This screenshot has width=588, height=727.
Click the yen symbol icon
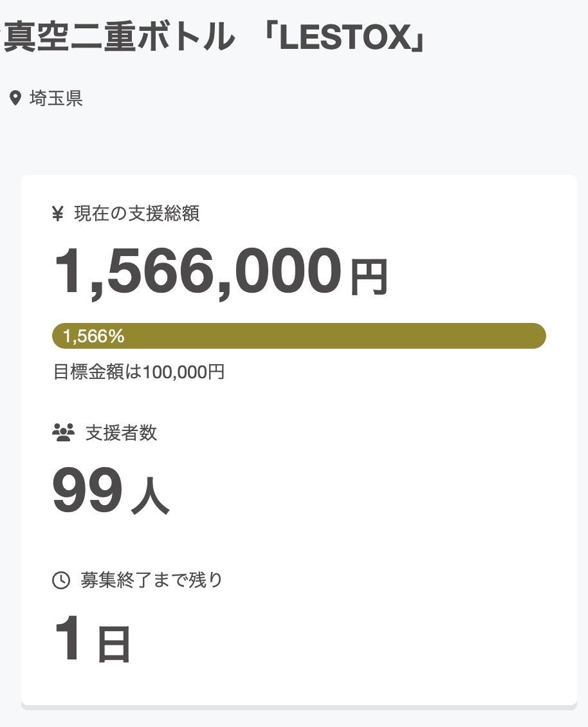click(x=58, y=214)
